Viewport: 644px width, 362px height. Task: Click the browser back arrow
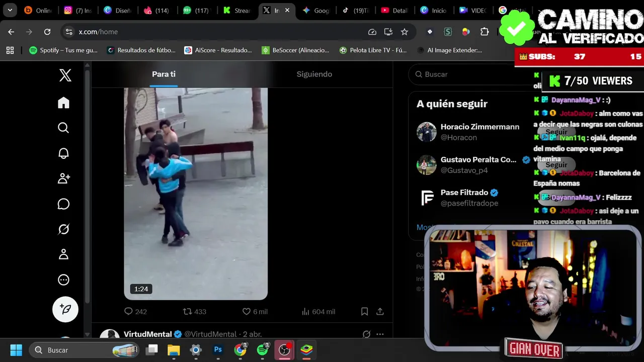pos(11,32)
